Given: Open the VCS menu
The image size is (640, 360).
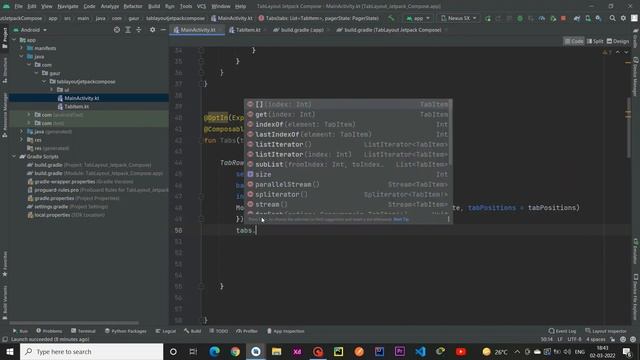Looking at the screenshot, I should coord(201,6).
